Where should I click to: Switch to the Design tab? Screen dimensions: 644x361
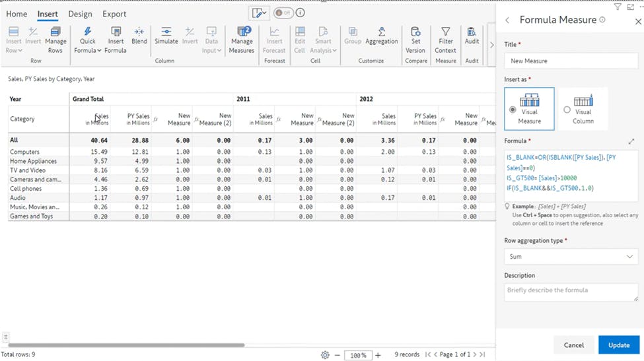point(80,14)
